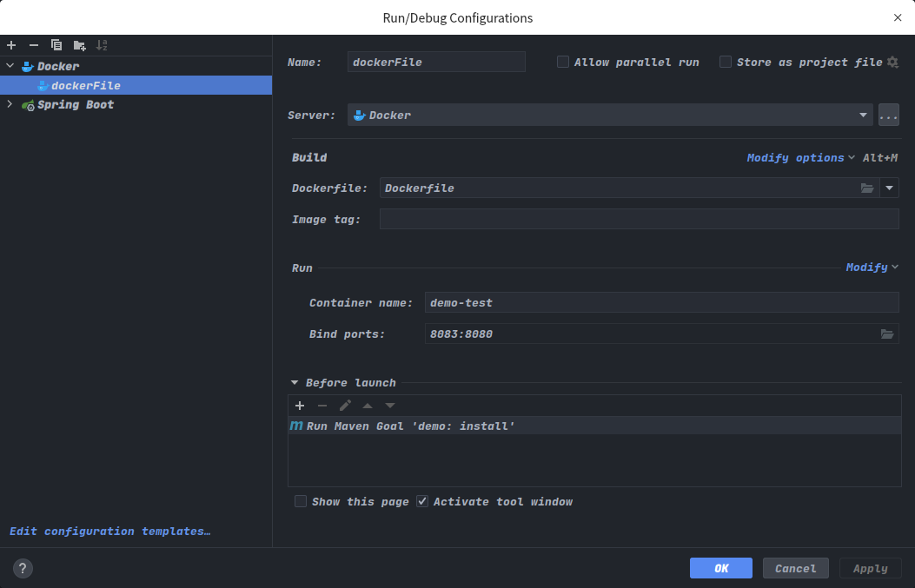The height and width of the screenshot is (588, 915).
Task: Create a new configuration folder
Action: pos(79,45)
